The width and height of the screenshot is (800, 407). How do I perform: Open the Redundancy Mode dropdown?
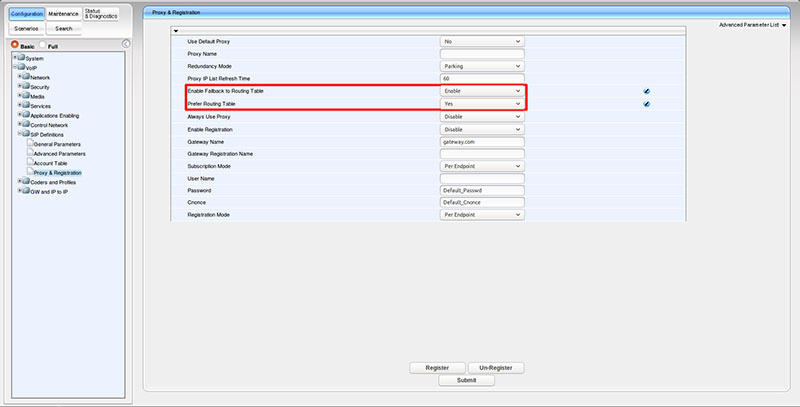pos(482,66)
